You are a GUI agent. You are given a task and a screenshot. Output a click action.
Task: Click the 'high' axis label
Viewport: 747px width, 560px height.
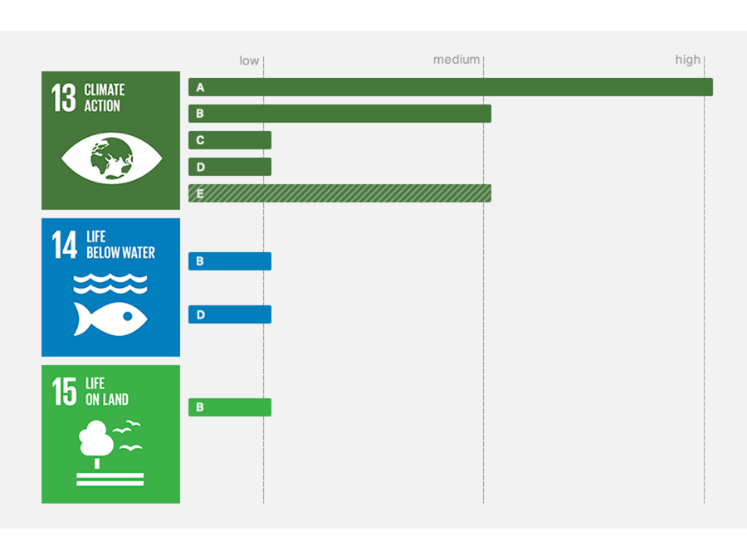pyautogui.click(x=687, y=60)
